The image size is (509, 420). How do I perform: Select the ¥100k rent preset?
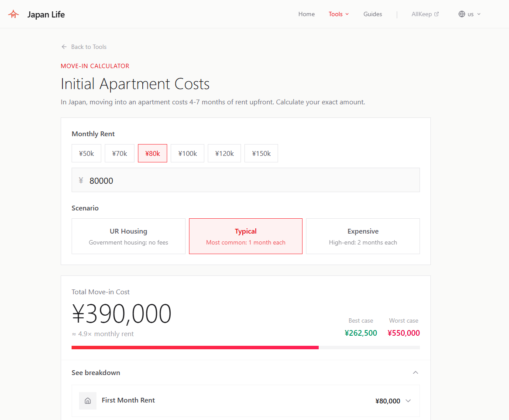pos(187,153)
